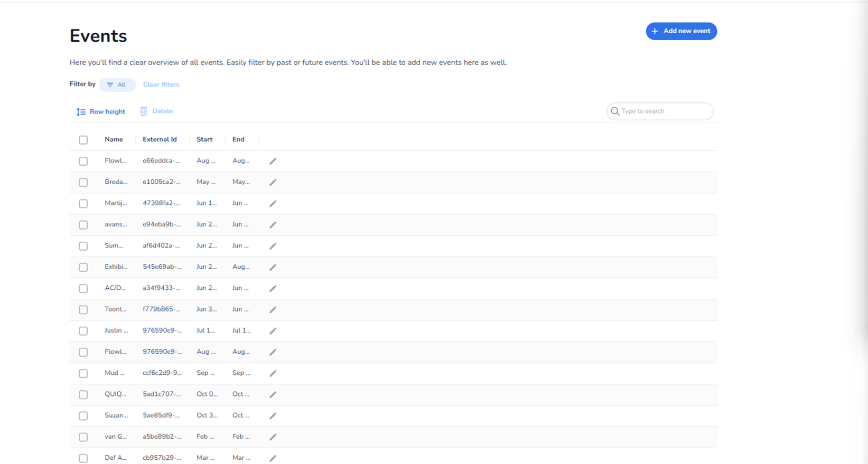Tick the checkbox for the Mud event
868x464 pixels.
coord(83,373)
